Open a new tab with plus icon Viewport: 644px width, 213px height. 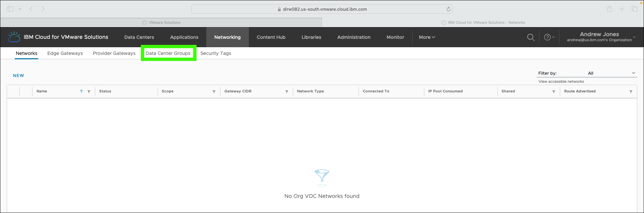coord(622,9)
